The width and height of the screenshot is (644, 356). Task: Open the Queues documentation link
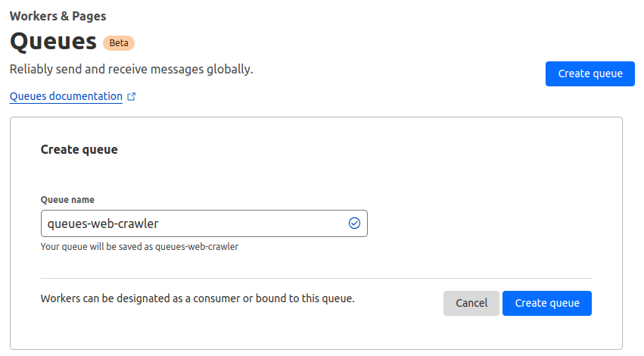click(66, 96)
